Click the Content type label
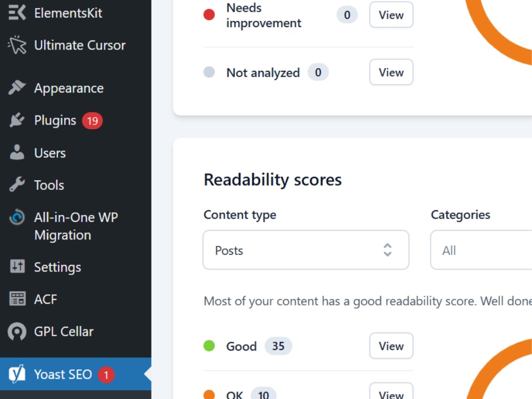Viewport: 532px width, 399px height. point(240,215)
